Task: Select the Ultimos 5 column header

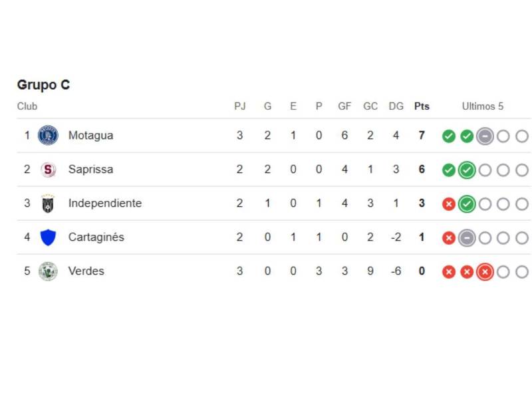Action: [483, 106]
